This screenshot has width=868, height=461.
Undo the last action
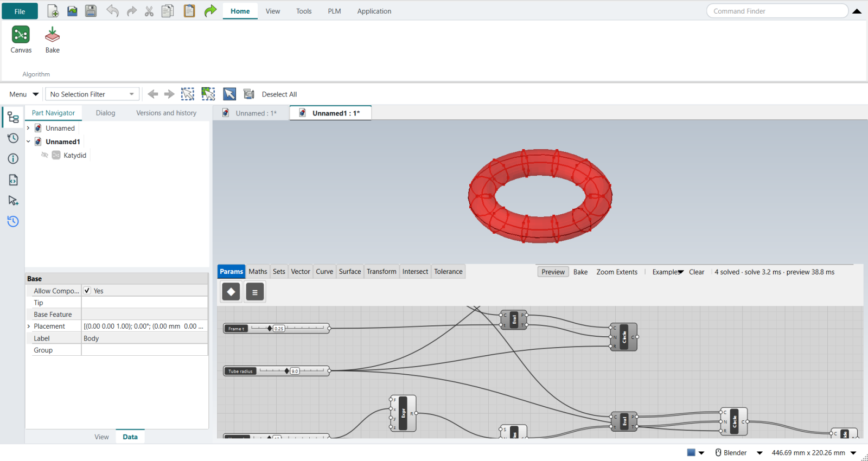click(112, 11)
